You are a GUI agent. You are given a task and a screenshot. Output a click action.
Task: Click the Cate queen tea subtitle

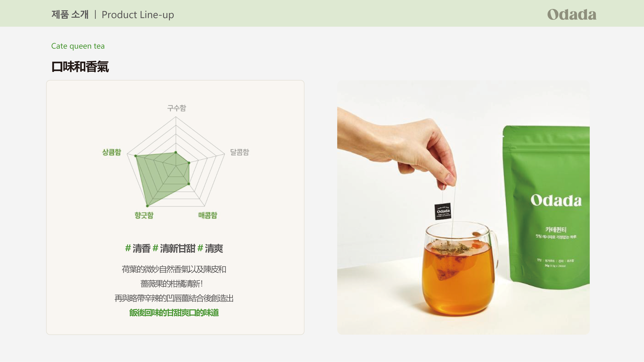[78, 46]
